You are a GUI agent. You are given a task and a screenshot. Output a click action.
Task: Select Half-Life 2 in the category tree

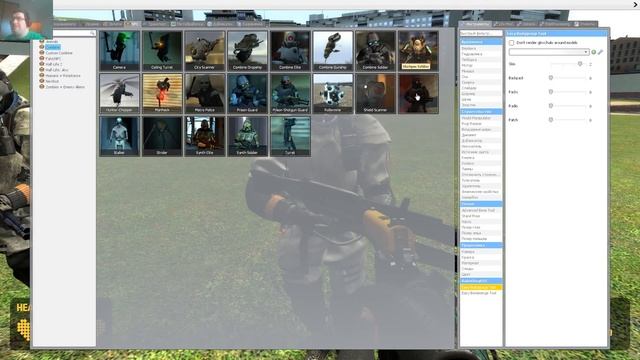pyautogui.click(x=53, y=64)
